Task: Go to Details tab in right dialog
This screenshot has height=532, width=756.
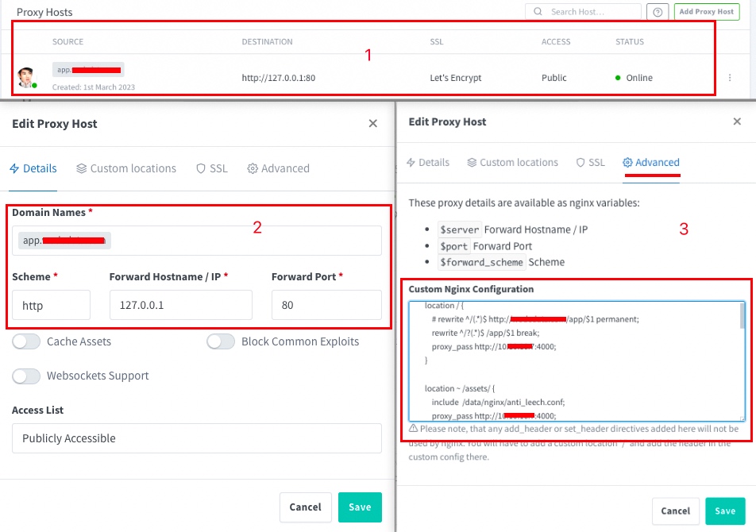Action: click(x=427, y=163)
